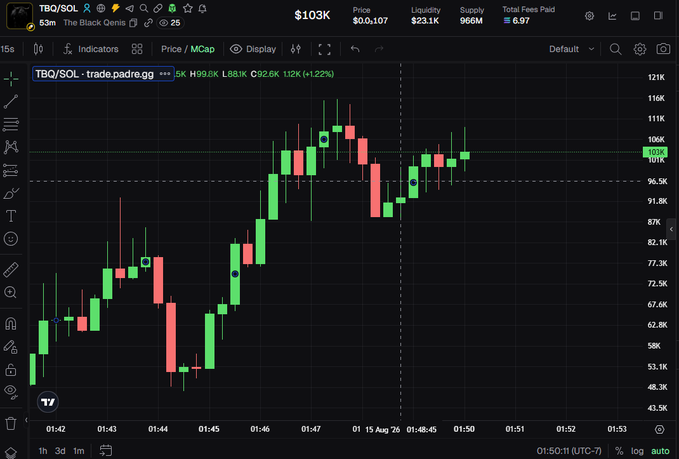Image resolution: width=679 pixels, height=459 pixels.
Task: Open the Telegram paper-plane icon
Action: click(129, 8)
